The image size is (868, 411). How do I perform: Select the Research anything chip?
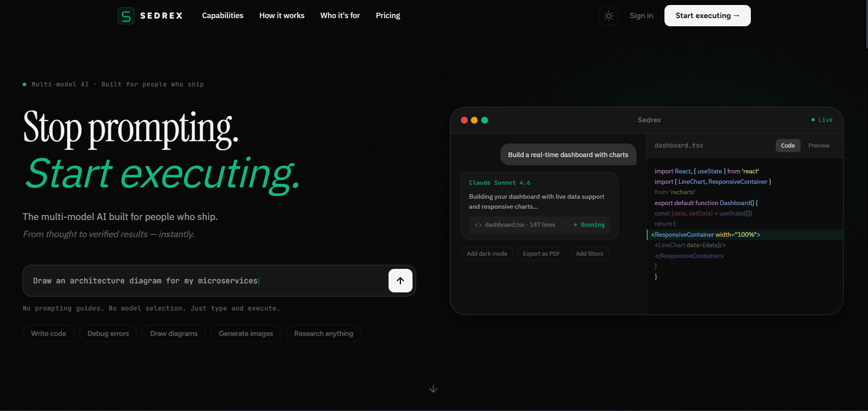tap(323, 334)
